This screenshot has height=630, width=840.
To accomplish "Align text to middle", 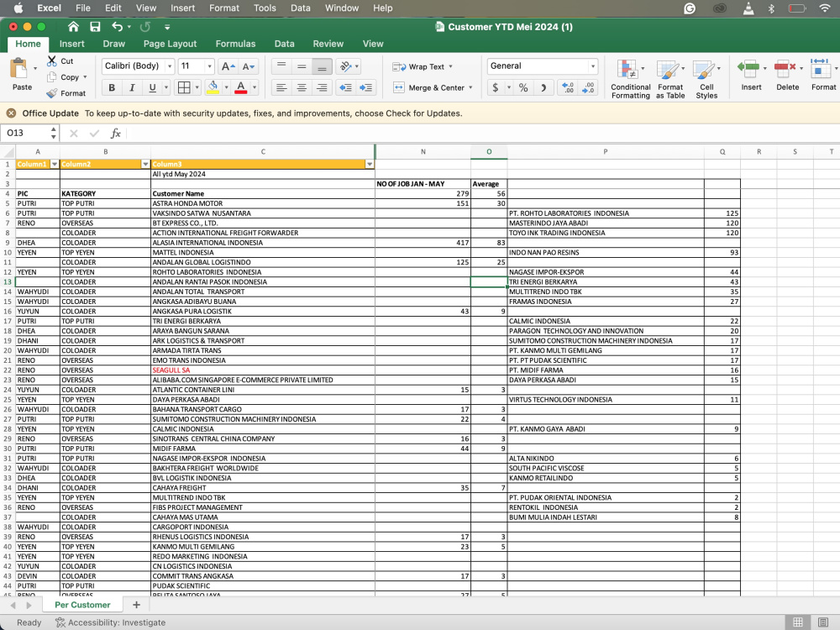I will pyautogui.click(x=302, y=66).
